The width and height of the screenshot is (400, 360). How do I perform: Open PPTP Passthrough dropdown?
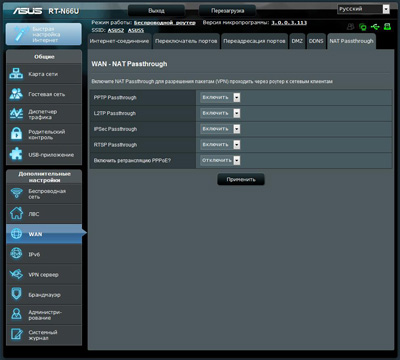point(220,97)
